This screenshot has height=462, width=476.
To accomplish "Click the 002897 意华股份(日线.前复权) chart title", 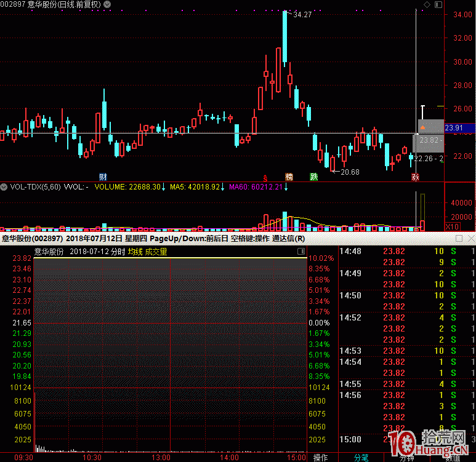I will point(50,4).
